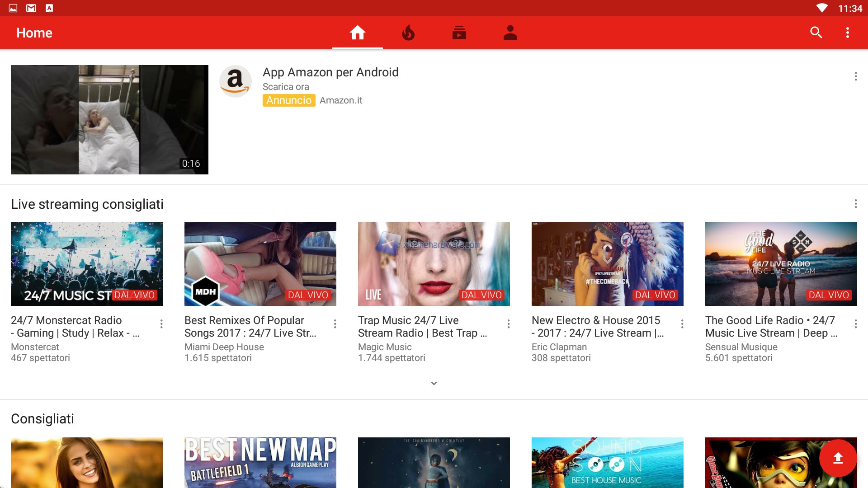Select the Home tab icon
This screenshot has width=868, height=488.
[357, 33]
